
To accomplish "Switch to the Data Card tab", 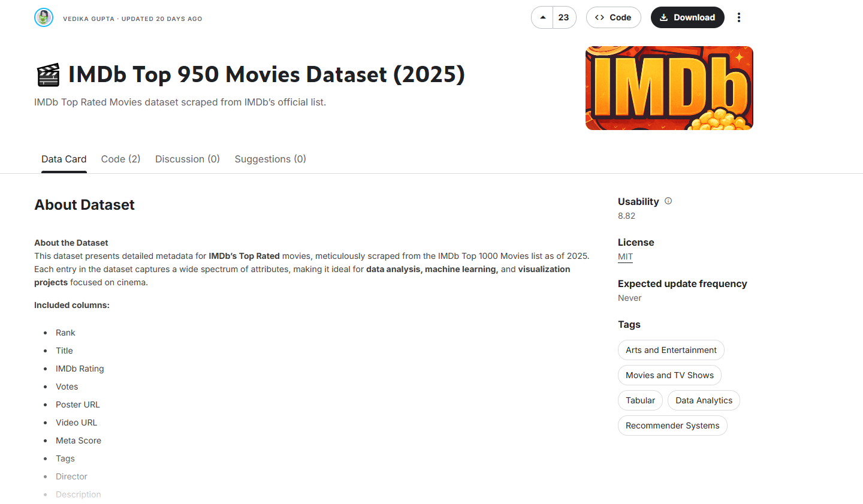I will pos(64,159).
